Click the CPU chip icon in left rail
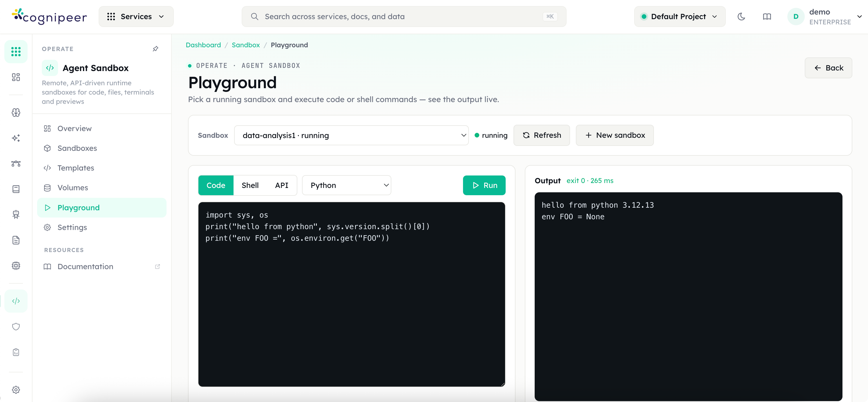 (16, 266)
